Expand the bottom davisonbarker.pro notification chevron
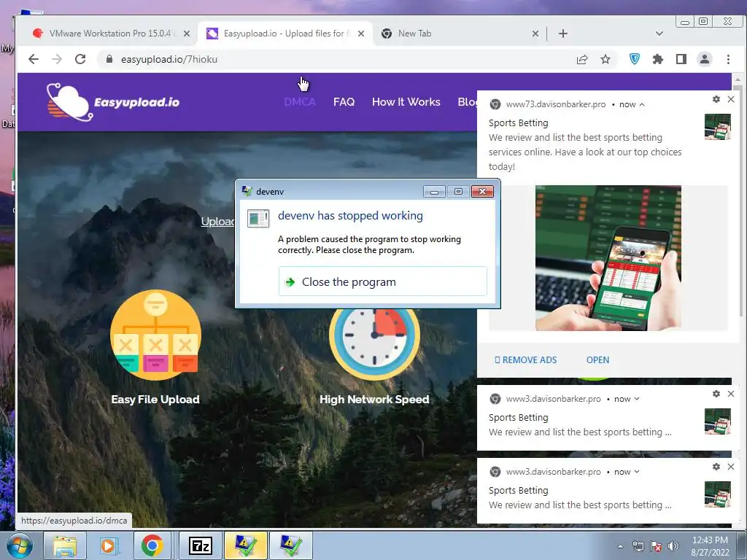747x560 pixels. (637, 472)
